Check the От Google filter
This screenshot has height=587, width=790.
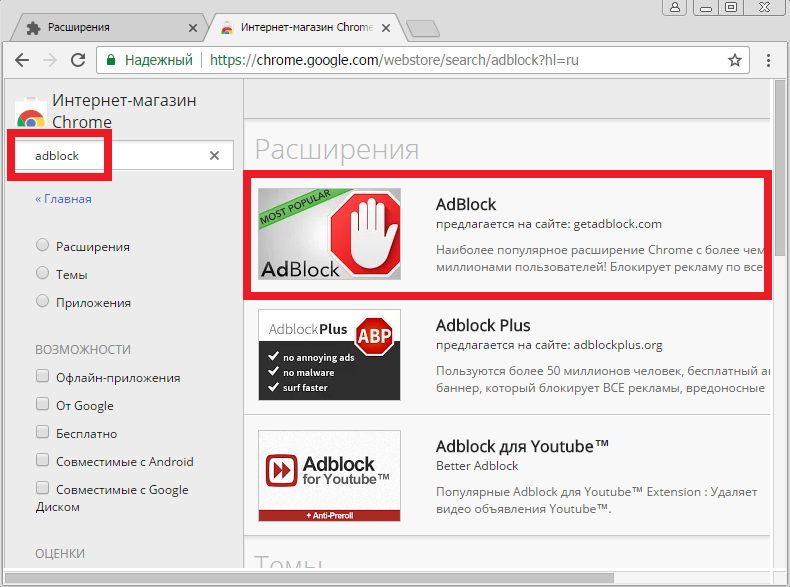coord(42,404)
